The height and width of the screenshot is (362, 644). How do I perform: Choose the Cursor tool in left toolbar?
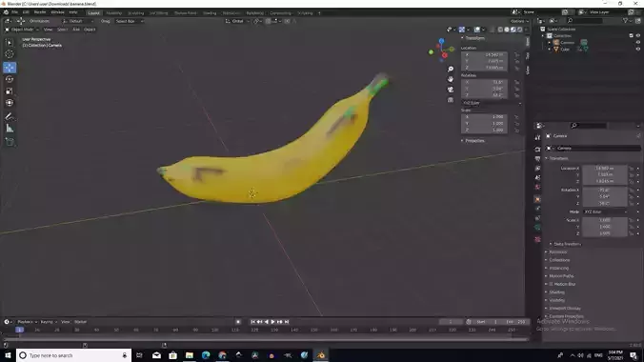(10, 54)
